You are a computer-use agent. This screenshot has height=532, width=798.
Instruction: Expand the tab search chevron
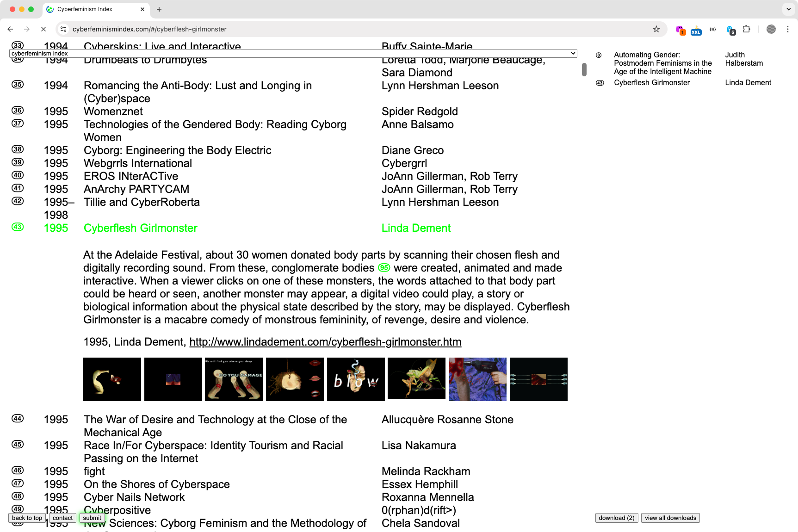[788, 9]
